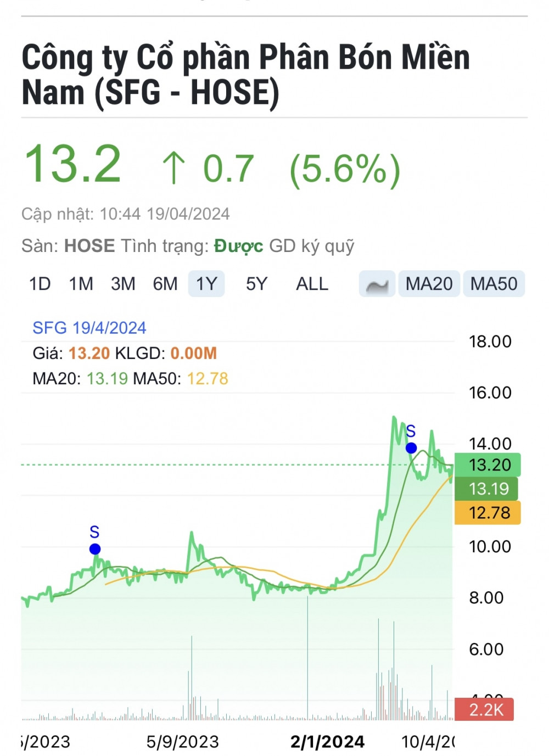
Task: Click the area chart type icon
Action: point(377,284)
